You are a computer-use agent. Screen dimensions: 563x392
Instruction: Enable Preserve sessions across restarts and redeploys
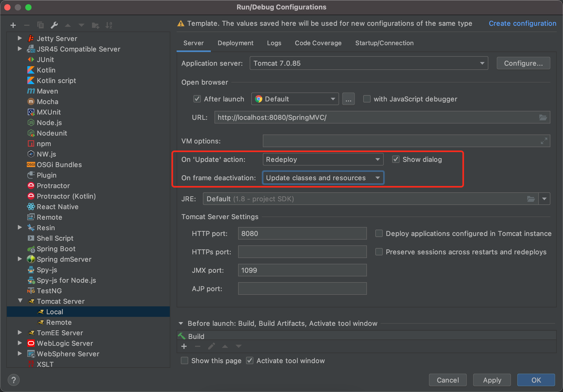pyautogui.click(x=379, y=252)
